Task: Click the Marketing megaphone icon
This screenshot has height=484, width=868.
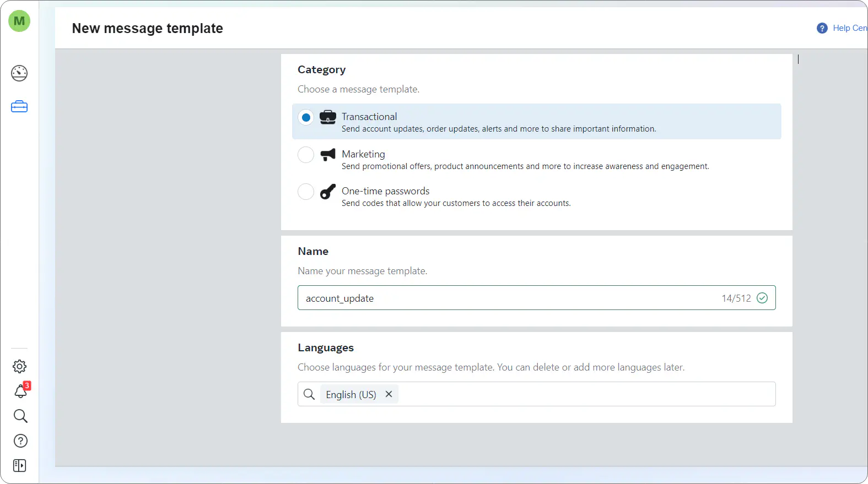Action: pos(328,154)
